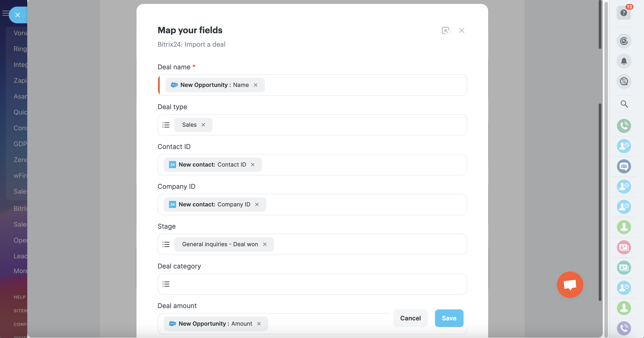This screenshot has width=644, height=338.
Task: Remove the General inquiries - Deal won tag
Action: coord(265,244)
